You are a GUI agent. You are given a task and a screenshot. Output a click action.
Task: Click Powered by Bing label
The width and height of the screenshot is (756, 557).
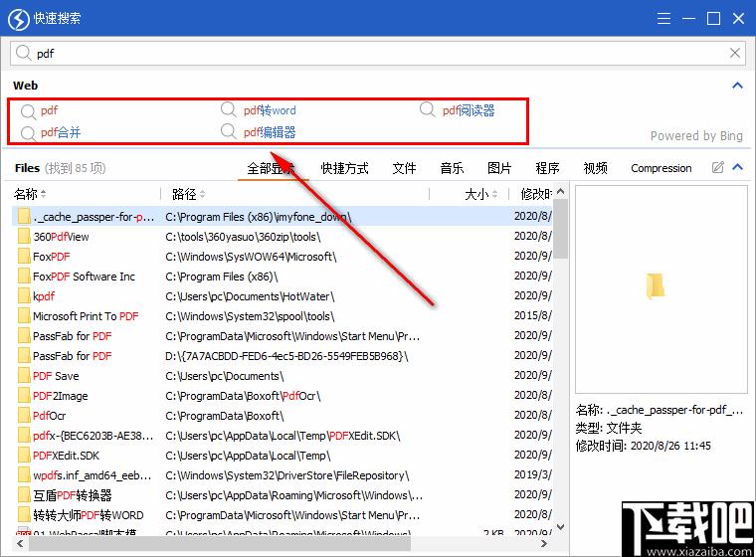pyautogui.click(x=696, y=135)
